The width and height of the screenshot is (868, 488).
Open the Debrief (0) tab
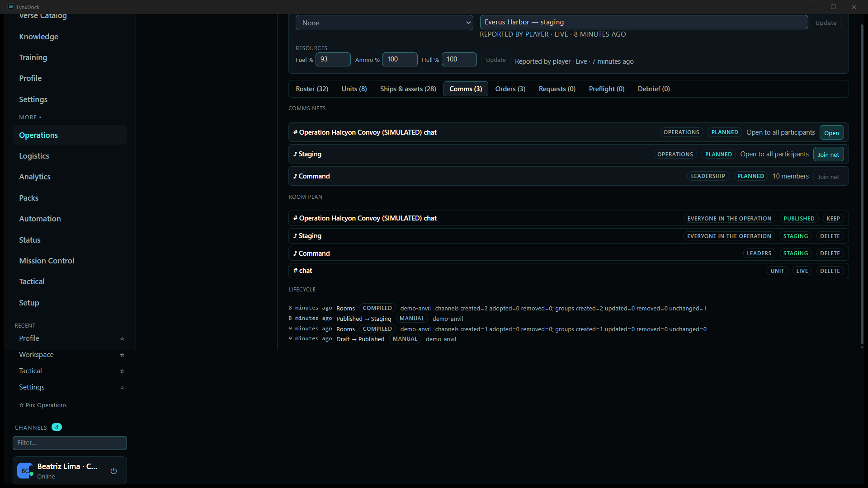(654, 89)
